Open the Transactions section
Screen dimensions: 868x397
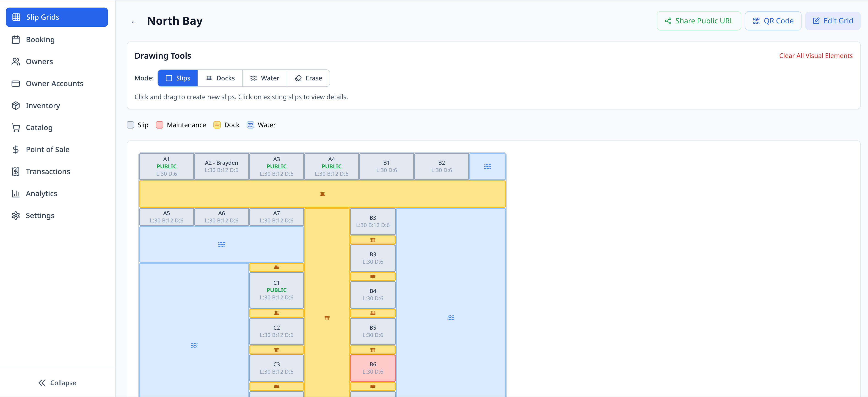tap(16, 171)
